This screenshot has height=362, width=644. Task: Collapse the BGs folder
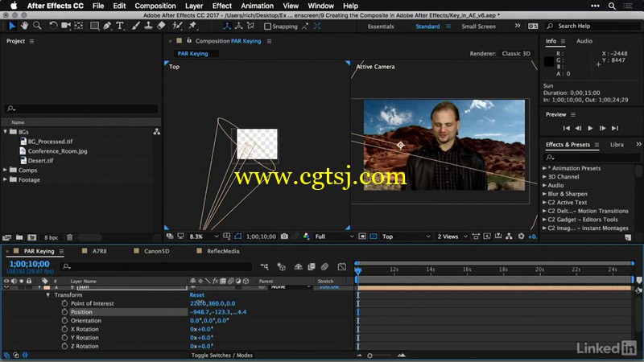pos(6,132)
